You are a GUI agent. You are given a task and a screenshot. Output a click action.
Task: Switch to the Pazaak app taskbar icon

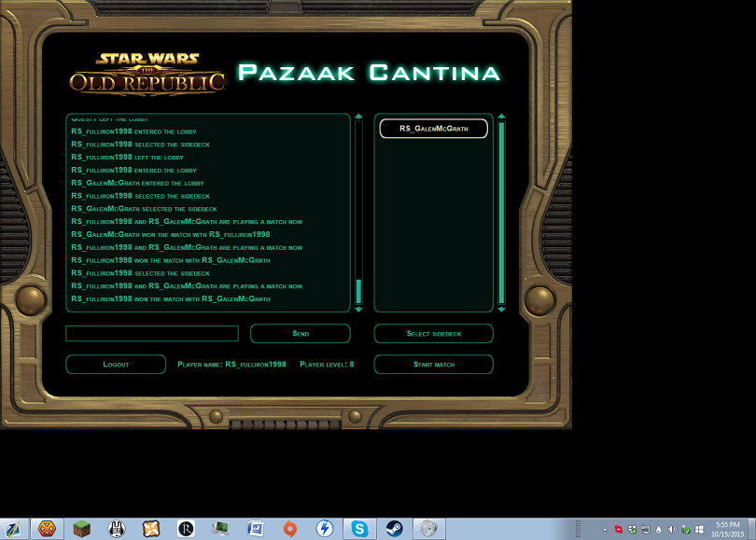[428, 528]
